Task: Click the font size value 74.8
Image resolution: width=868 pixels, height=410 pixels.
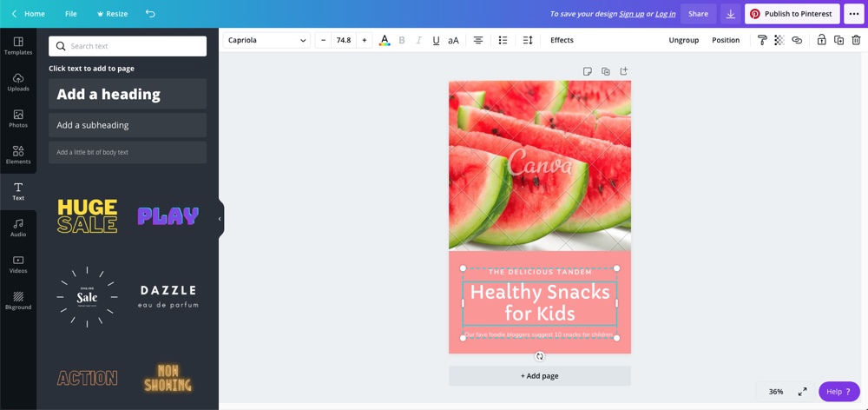Action: coord(344,40)
